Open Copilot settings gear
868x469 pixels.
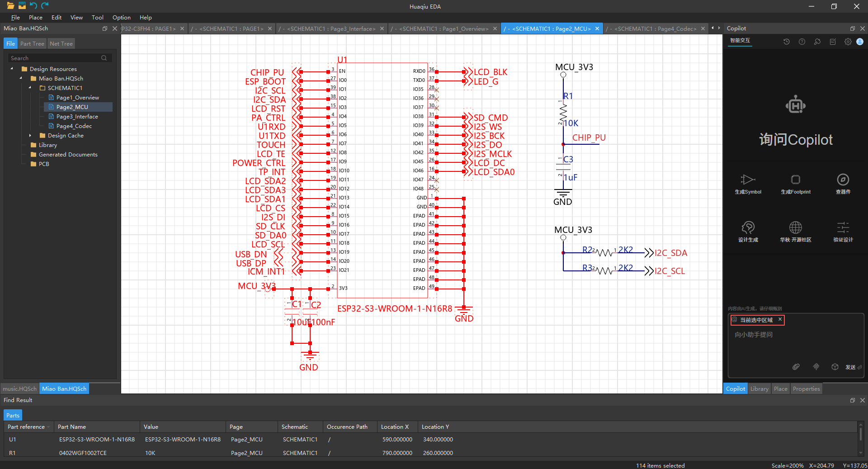tap(848, 42)
